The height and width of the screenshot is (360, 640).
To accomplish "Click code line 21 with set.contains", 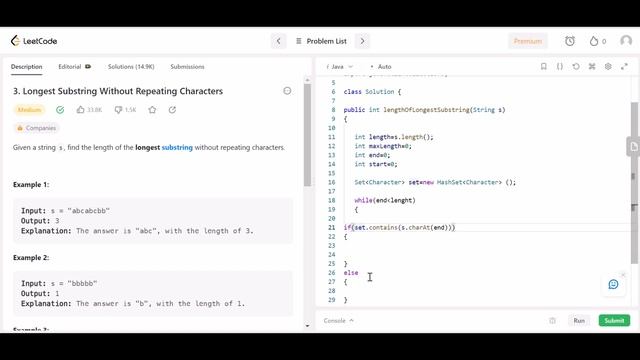I will [399, 227].
